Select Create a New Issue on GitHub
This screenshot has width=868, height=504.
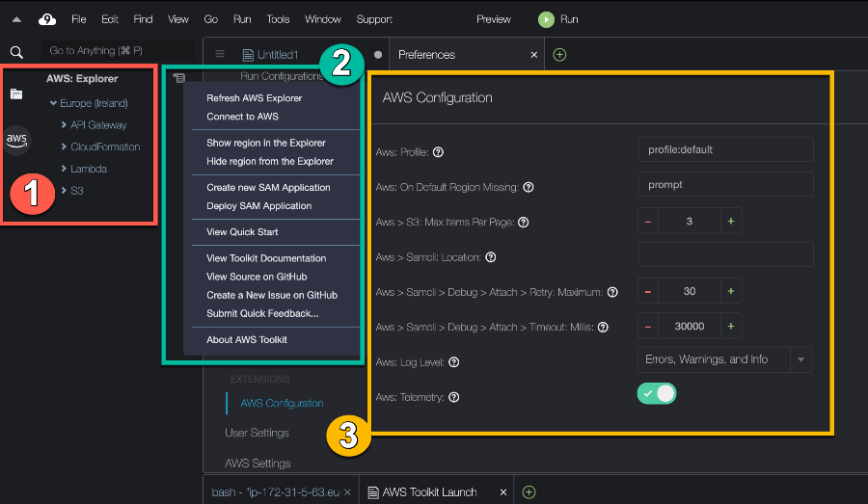click(x=272, y=296)
